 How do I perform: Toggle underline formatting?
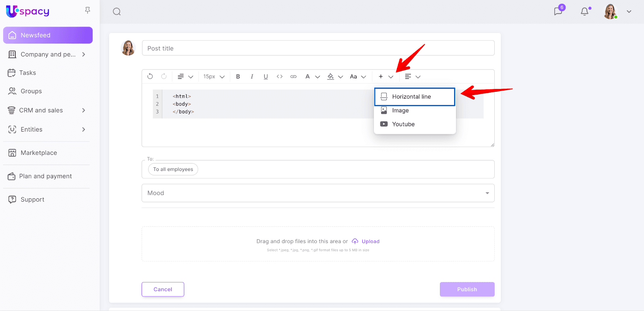coord(266,76)
